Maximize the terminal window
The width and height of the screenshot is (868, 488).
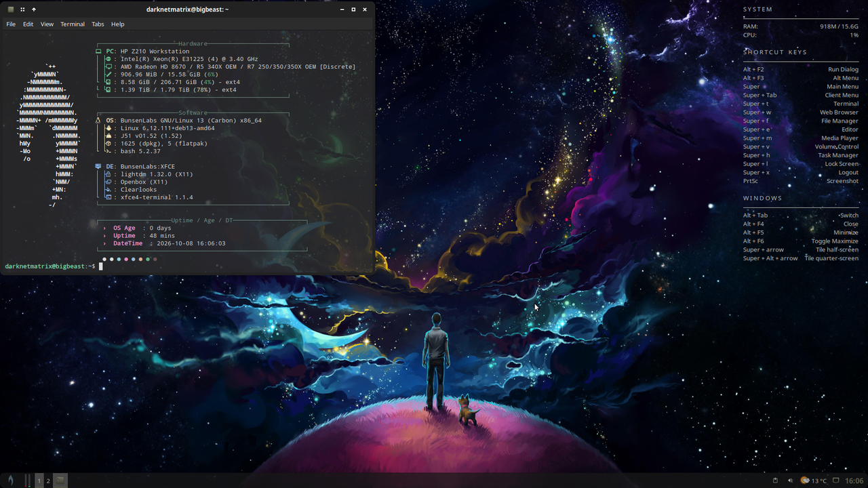(353, 9)
